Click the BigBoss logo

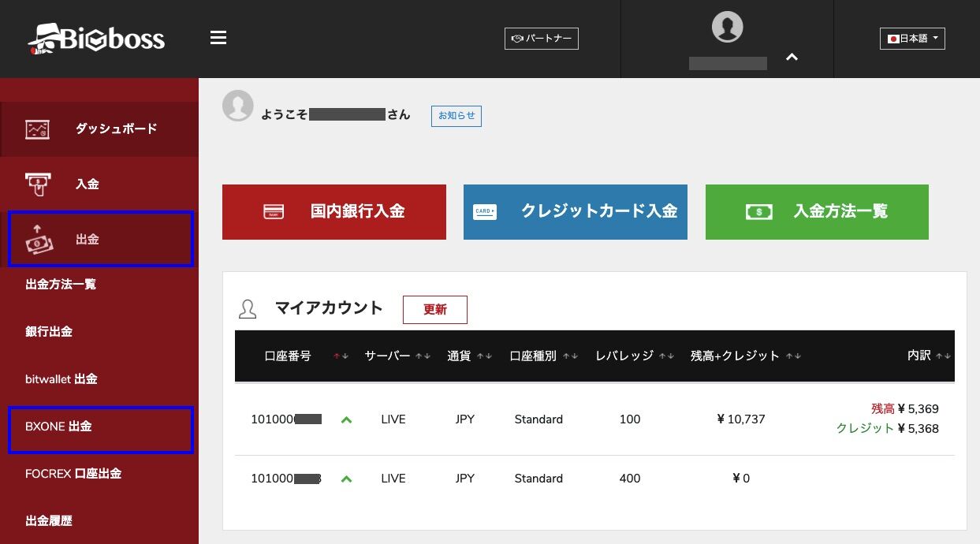pos(96,38)
